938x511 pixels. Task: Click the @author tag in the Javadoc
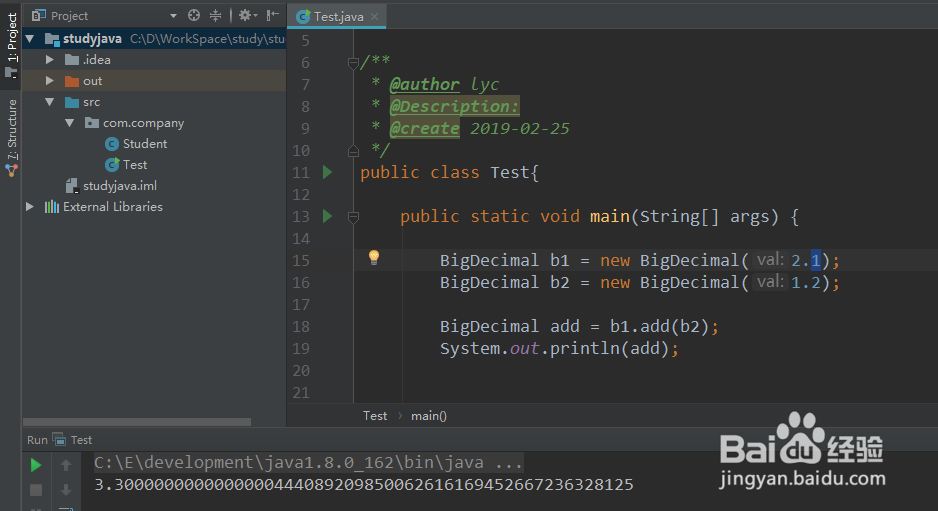click(425, 84)
